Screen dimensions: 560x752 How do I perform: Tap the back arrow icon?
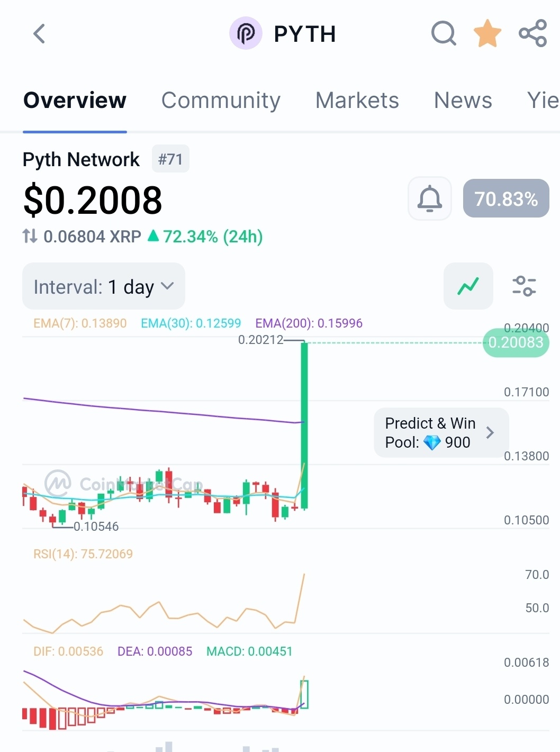tap(39, 34)
